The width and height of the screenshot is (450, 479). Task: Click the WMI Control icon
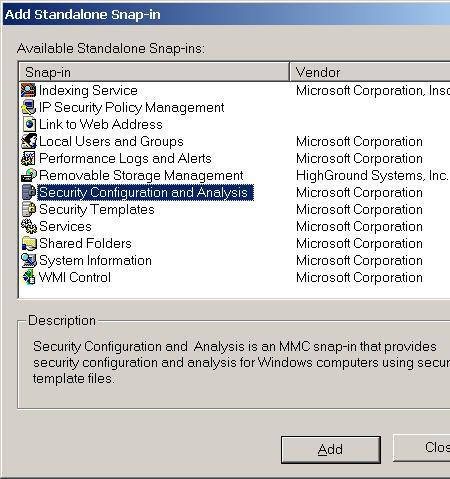(x=29, y=277)
